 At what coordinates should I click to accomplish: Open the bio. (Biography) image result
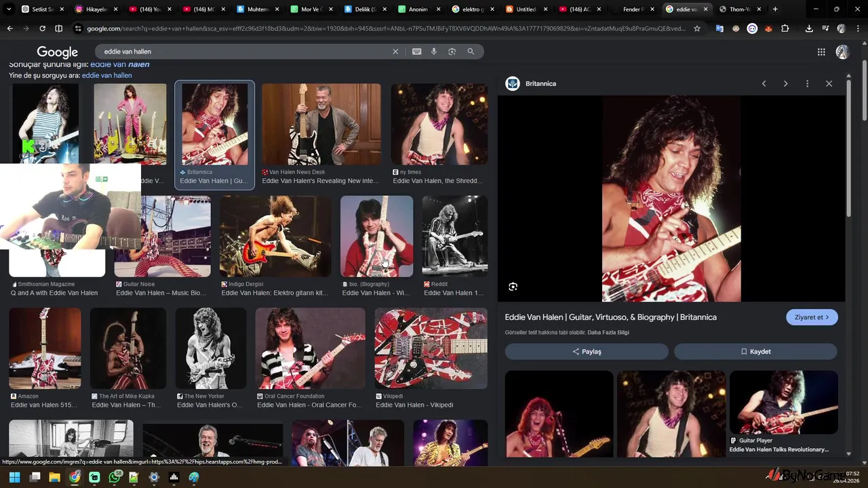click(376, 237)
